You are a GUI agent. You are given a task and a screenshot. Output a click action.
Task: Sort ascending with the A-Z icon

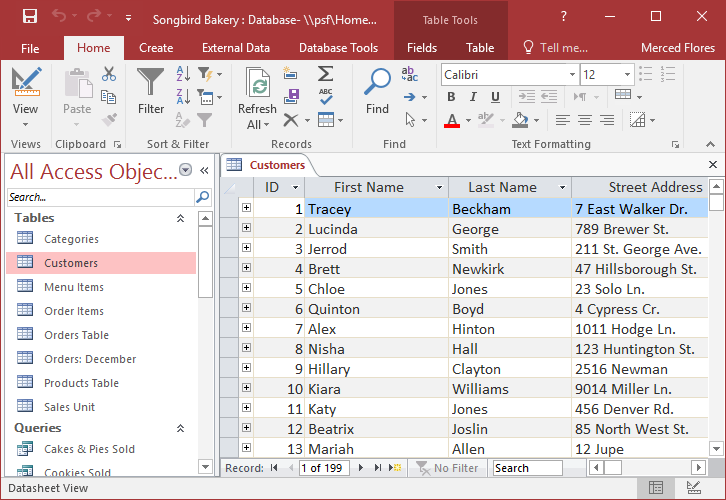pos(183,74)
